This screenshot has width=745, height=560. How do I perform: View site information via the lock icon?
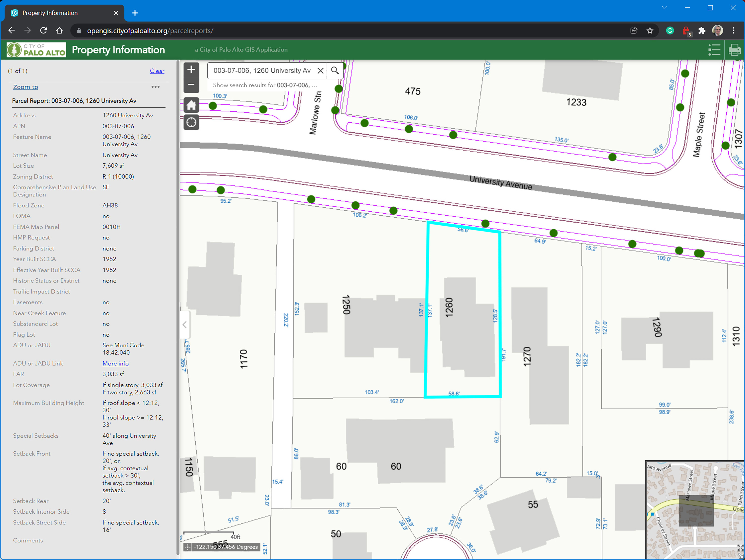(x=79, y=31)
